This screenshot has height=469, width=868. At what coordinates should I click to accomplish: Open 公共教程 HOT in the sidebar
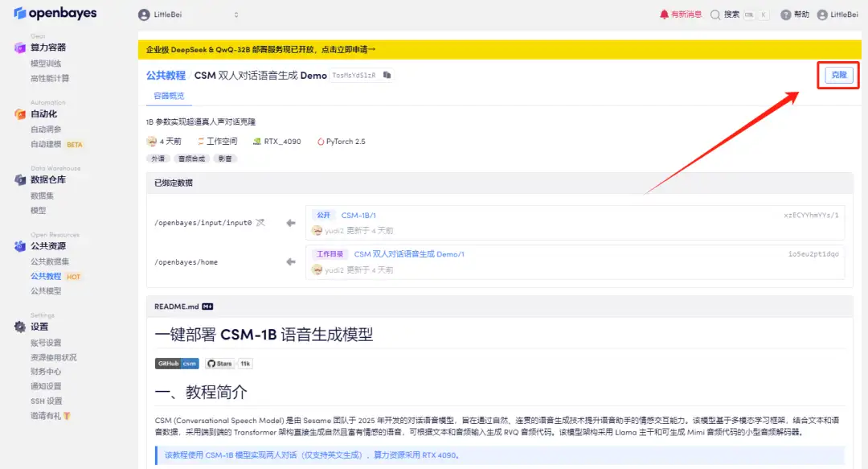[55, 276]
